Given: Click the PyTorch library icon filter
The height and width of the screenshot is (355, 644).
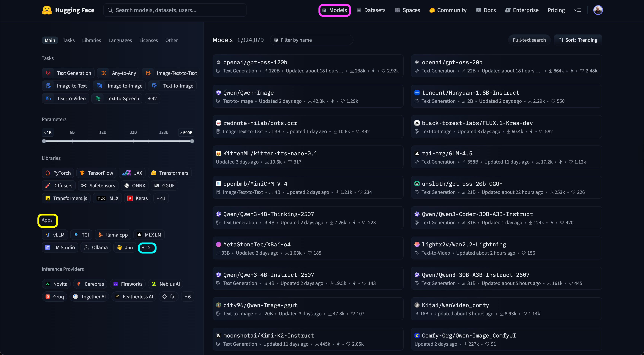Looking at the screenshot, I should pyautogui.click(x=48, y=173).
